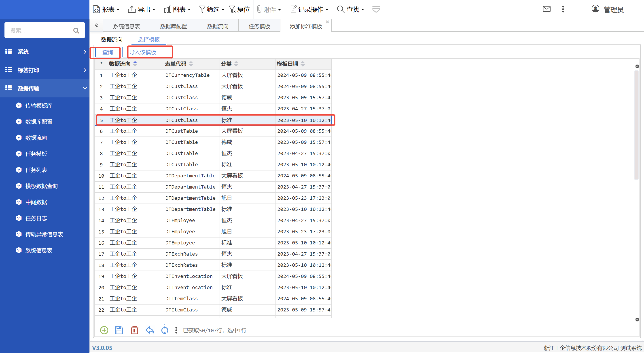Viewport: 644px width, 353px height.
Task: Close the 添加标准模板 tab
Action: pos(327,22)
